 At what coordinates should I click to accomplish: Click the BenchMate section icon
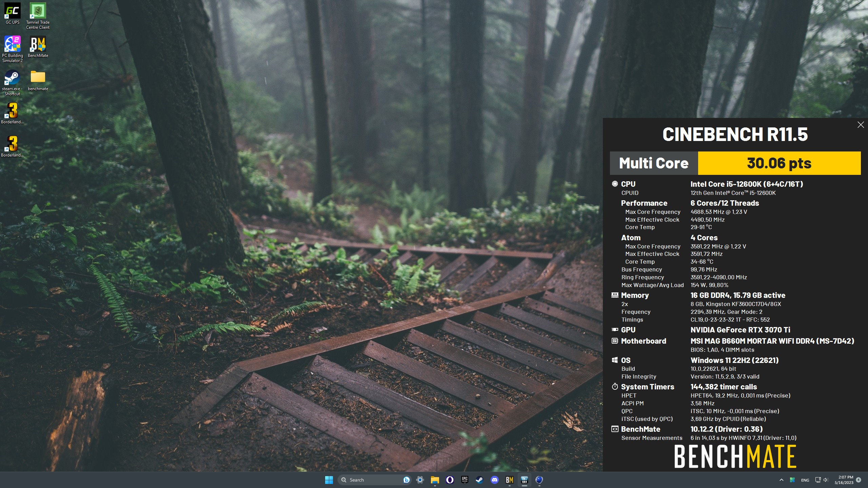click(615, 429)
